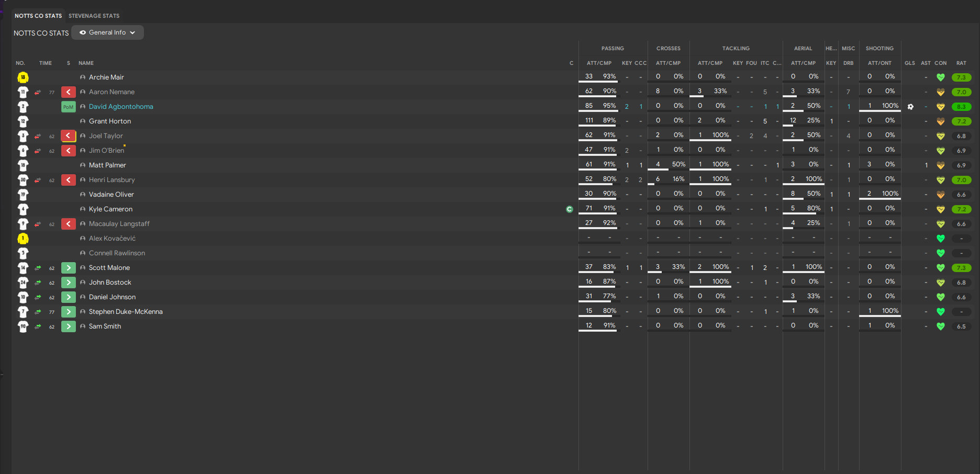Image resolution: width=980 pixels, height=474 pixels.
Task: Click the green substituted-on arrow for Sam Smith
Action: tap(69, 326)
